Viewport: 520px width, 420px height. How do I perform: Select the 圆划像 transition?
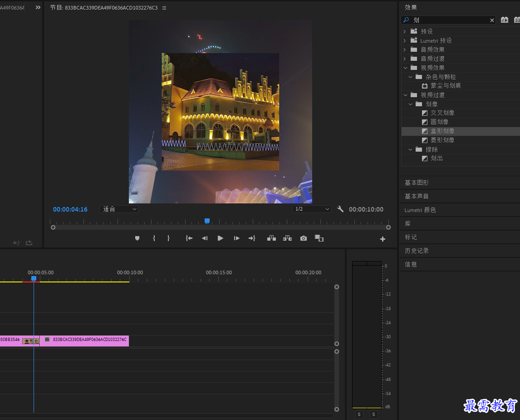click(439, 122)
